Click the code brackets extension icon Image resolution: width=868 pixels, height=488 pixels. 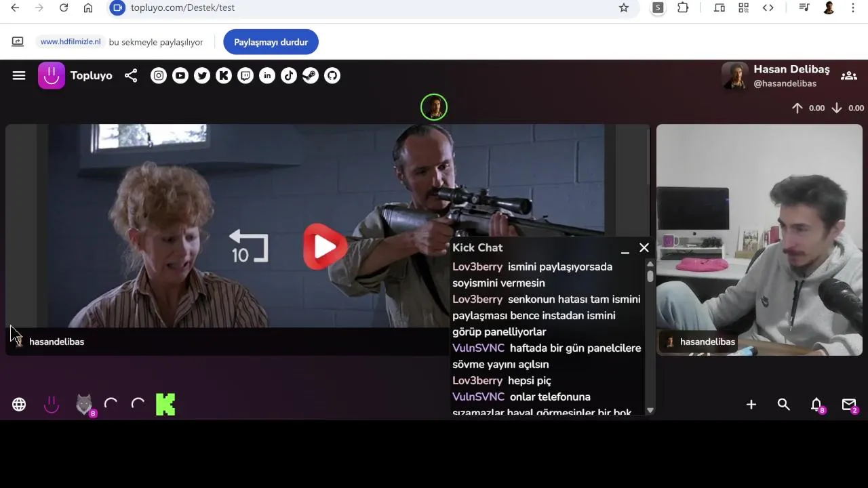[x=768, y=7]
